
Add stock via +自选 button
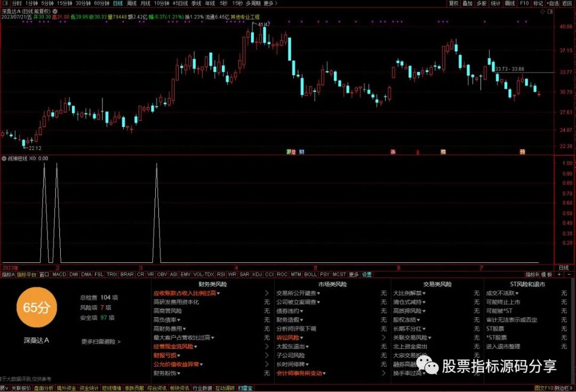click(x=553, y=3)
